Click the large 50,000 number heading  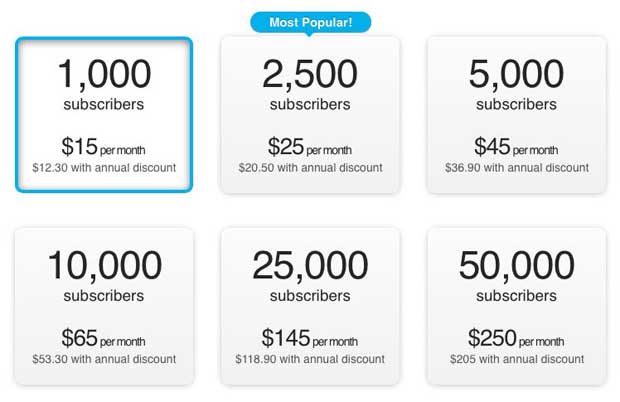coord(516,266)
